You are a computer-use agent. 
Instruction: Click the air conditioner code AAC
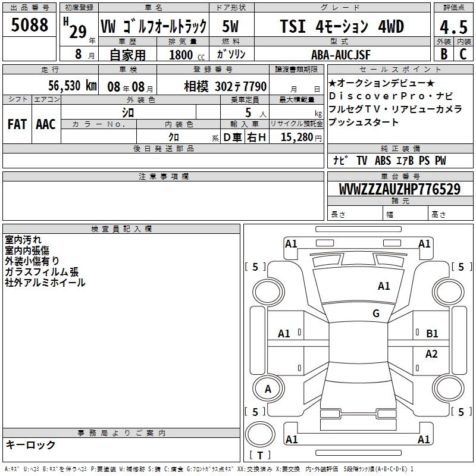(x=46, y=124)
